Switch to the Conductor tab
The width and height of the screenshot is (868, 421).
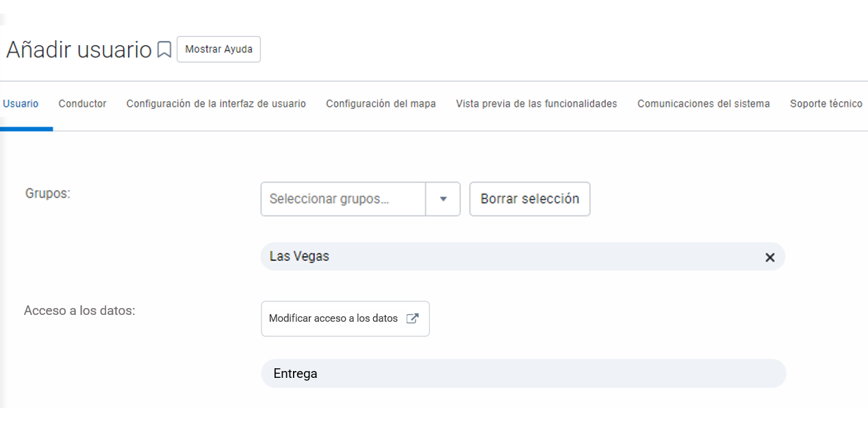(x=82, y=104)
